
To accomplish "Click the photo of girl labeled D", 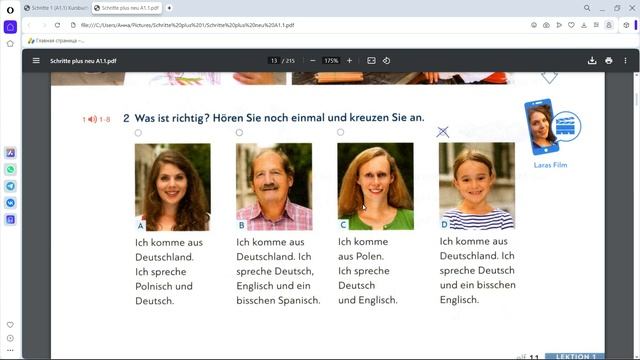I will (x=477, y=186).
